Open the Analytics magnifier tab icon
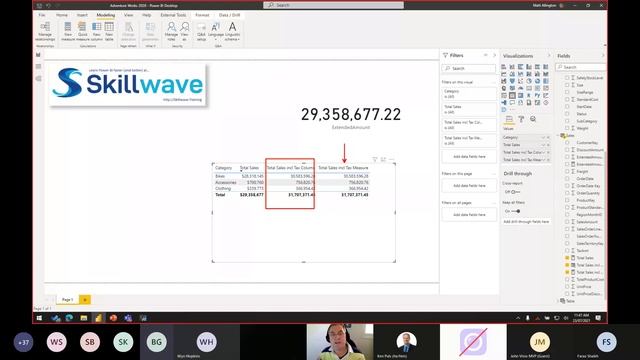640x360 pixels. click(533, 119)
